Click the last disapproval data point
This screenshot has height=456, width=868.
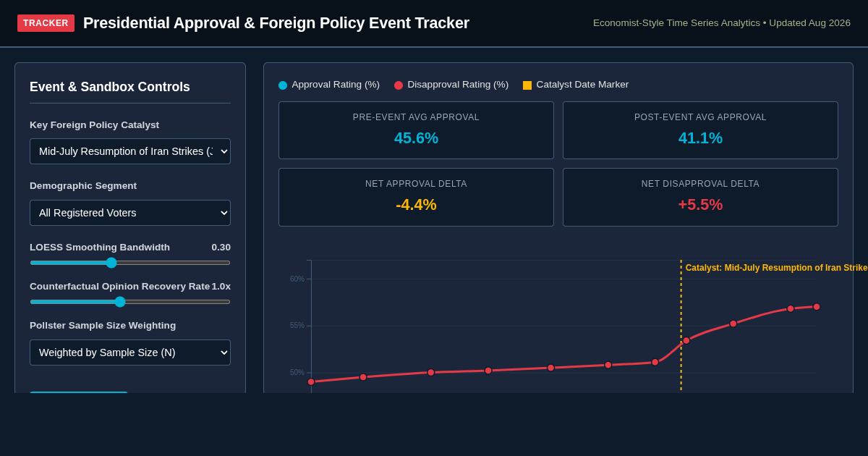click(x=817, y=307)
